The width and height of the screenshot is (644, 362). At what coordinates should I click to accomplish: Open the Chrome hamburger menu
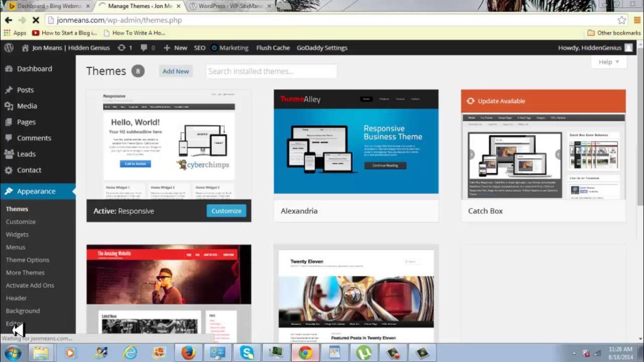tap(637, 19)
